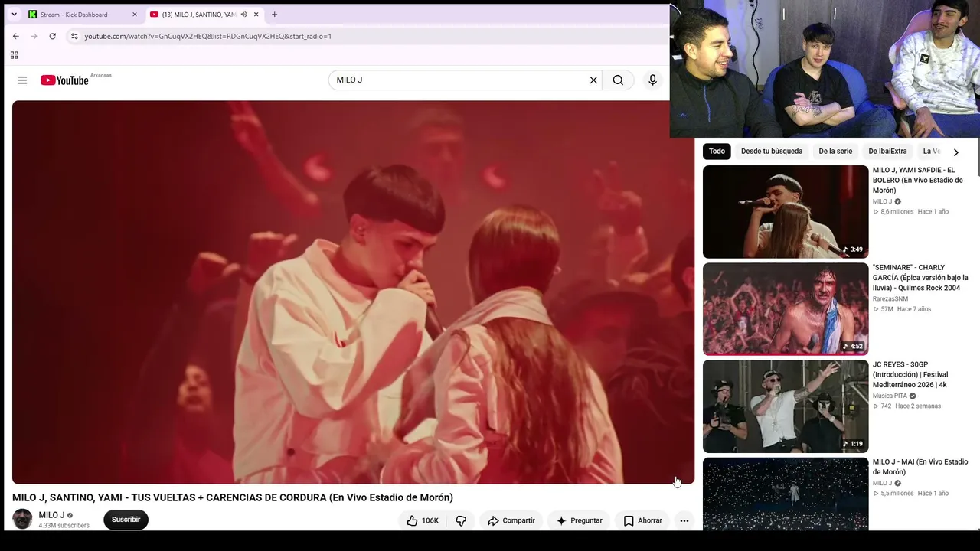Expand the browser tab search dropdown
Viewport: 980px width, 551px height.
click(14, 15)
